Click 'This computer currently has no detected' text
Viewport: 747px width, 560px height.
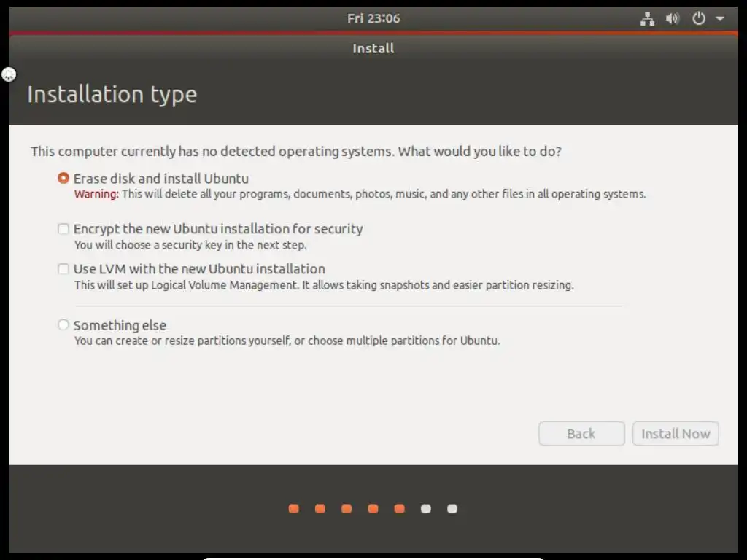click(296, 152)
